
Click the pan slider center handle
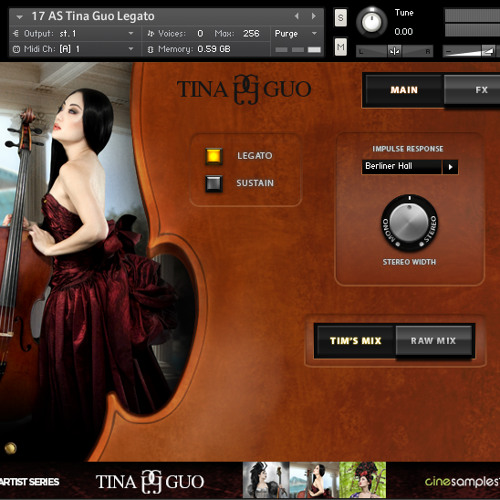(394, 51)
